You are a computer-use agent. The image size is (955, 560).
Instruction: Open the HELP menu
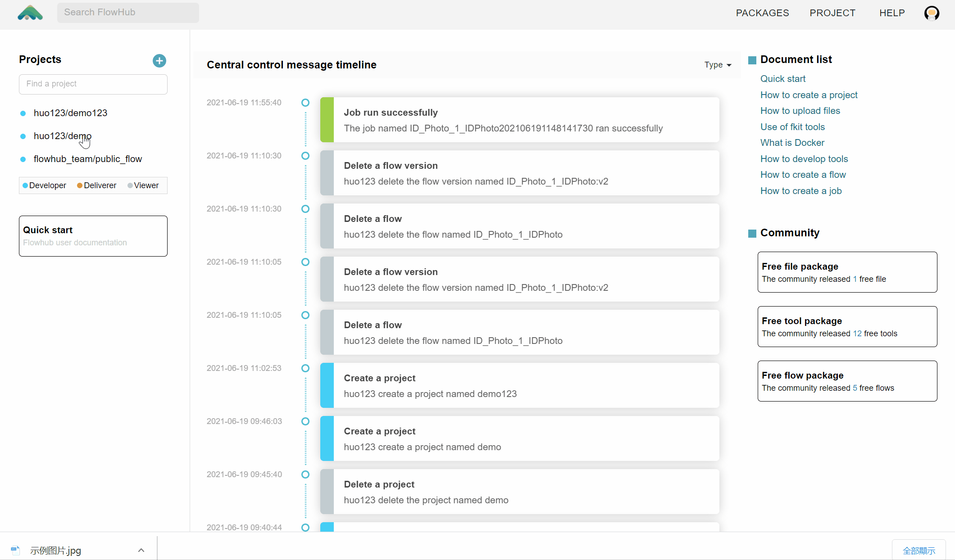pos(892,13)
